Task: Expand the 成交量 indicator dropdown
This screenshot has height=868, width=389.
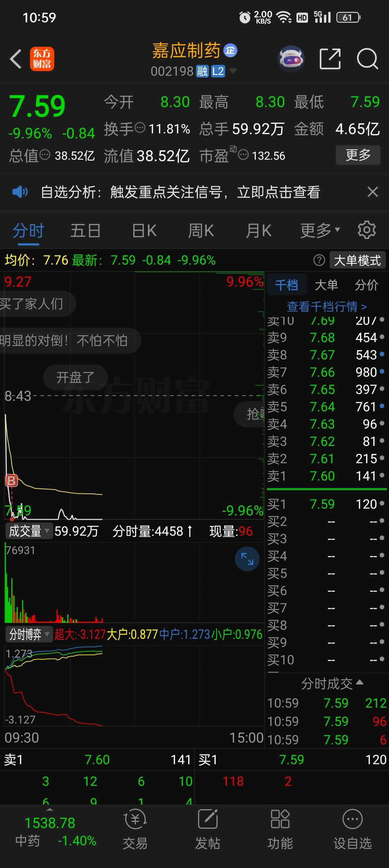Action: point(29,531)
